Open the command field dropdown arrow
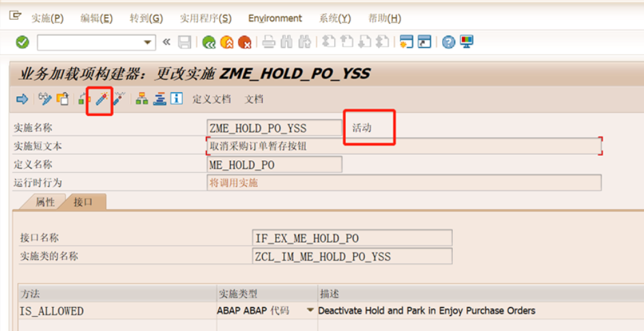 click(147, 42)
